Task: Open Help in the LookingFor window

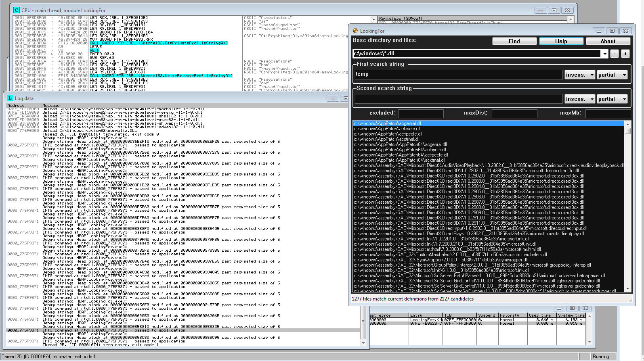Action: pos(561,41)
